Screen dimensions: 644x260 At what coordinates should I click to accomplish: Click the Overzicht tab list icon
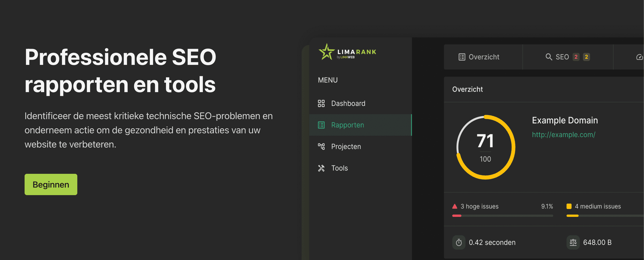click(462, 57)
